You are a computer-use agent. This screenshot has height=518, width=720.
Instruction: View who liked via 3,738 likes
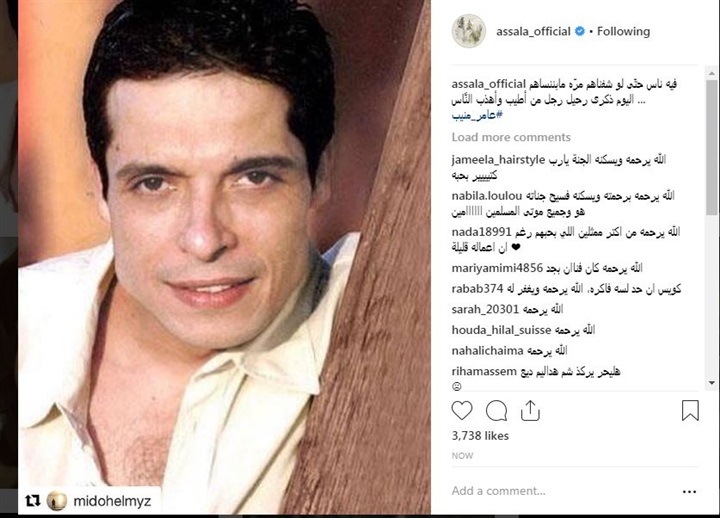coord(480,436)
